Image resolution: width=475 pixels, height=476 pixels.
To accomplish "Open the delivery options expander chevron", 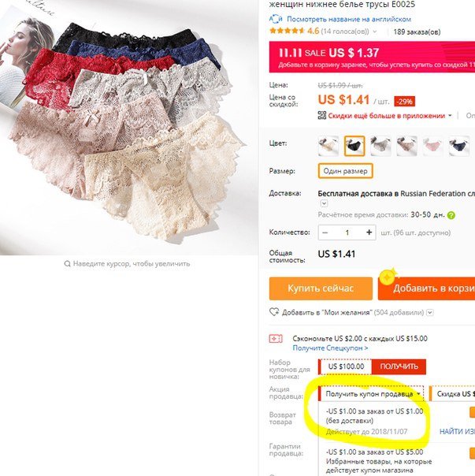I will pyautogui.click(x=324, y=203).
